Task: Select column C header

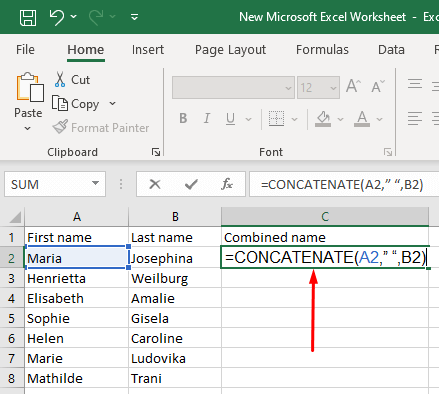Action: [x=325, y=217]
